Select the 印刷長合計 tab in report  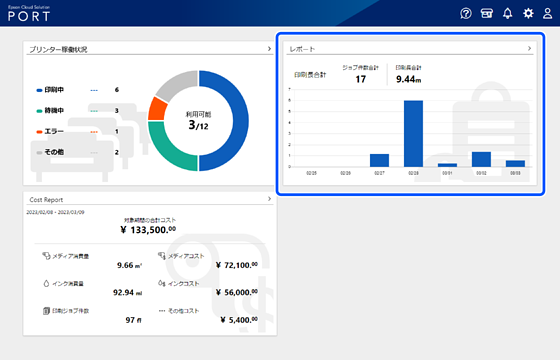pos(310,75)
